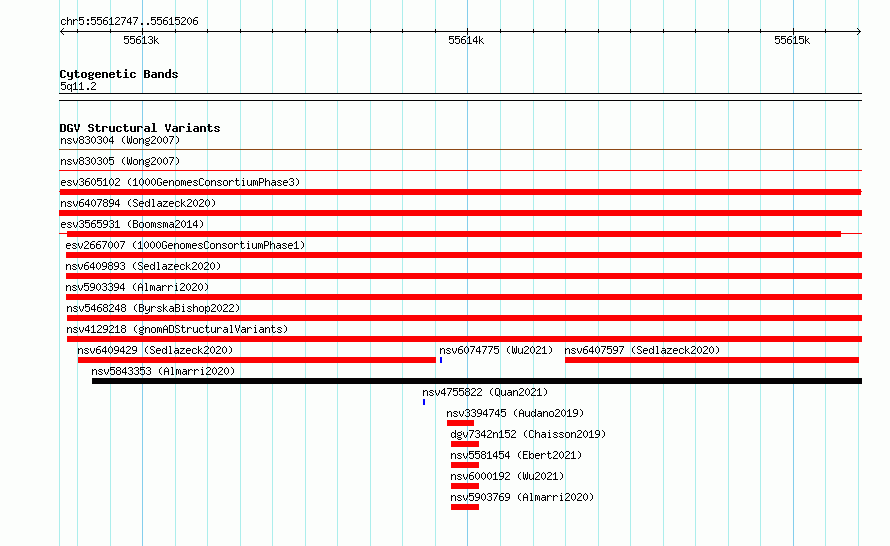Image resolution: width=890 pixels, height=546 pixels.
Task: Select nsv6000192 (Wu2021) label
Action: pyautogui.click(x=507, y=476)
